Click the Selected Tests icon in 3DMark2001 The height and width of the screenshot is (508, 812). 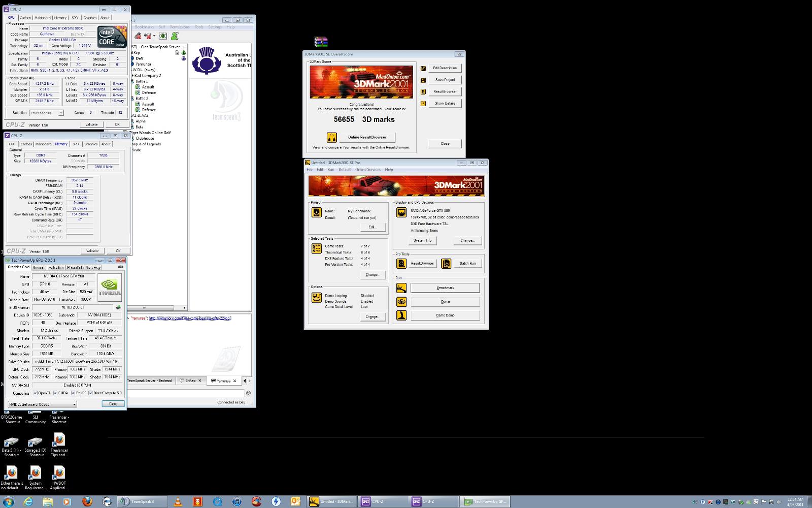pos(317,248)
